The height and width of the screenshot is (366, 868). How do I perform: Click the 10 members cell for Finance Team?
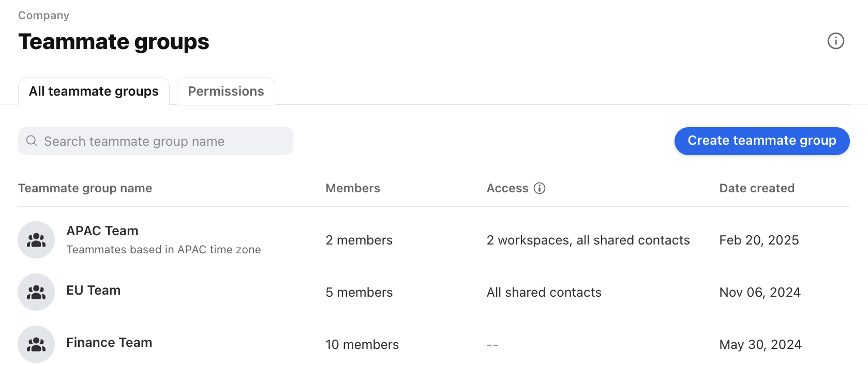pos(362,345)
